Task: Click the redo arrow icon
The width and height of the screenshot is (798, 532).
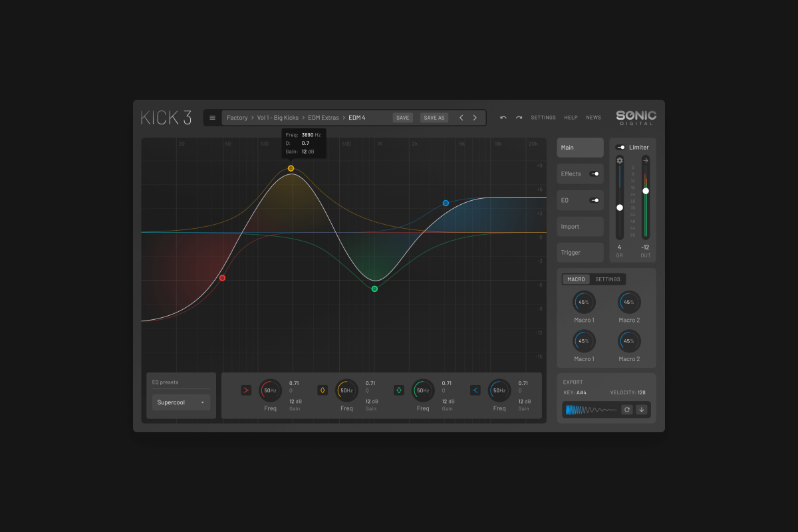Action: 519,118
